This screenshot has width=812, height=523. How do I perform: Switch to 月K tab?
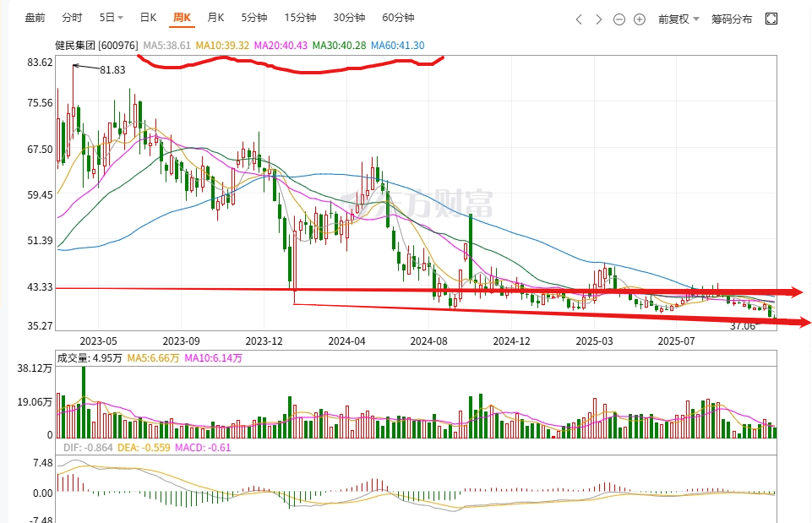tap(215, 18)
